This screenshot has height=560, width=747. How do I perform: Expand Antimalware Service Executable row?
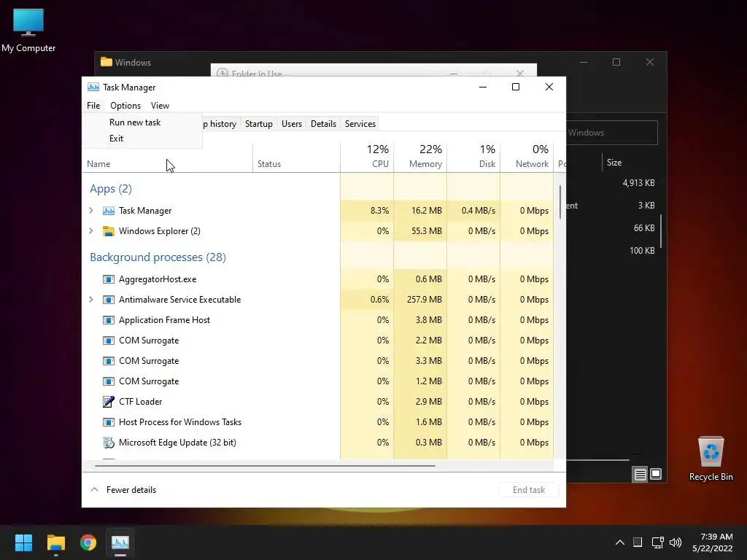coord(91,299)
